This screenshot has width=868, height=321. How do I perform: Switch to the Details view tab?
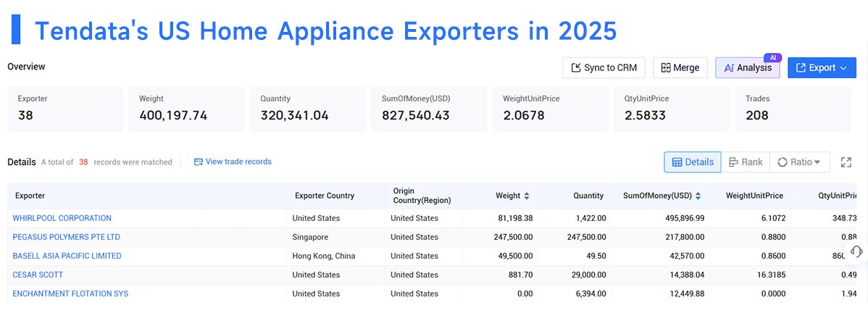pos(693,162)
